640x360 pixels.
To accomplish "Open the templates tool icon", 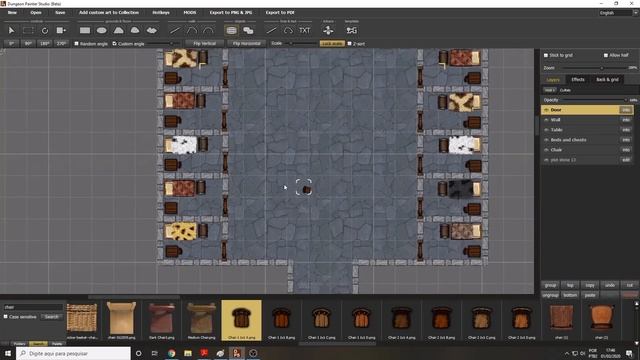I will [x=351, y=31].
